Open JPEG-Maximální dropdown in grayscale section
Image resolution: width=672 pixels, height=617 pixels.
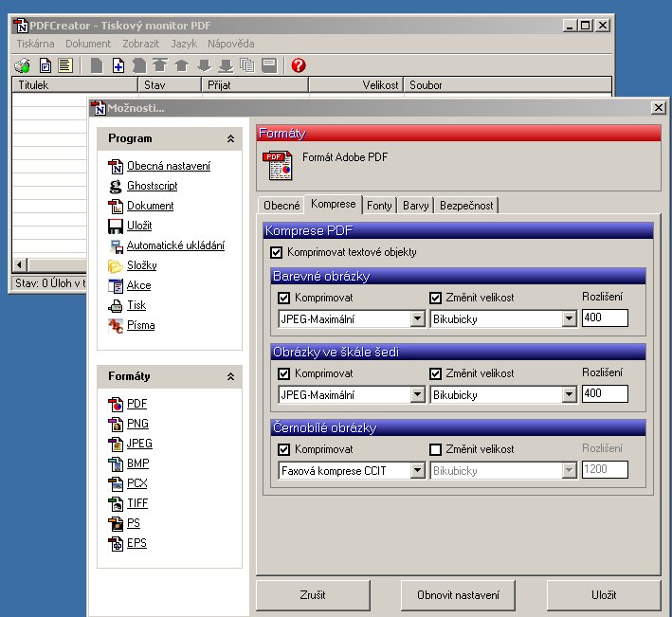pyautogui.click(x=417, y=394)
